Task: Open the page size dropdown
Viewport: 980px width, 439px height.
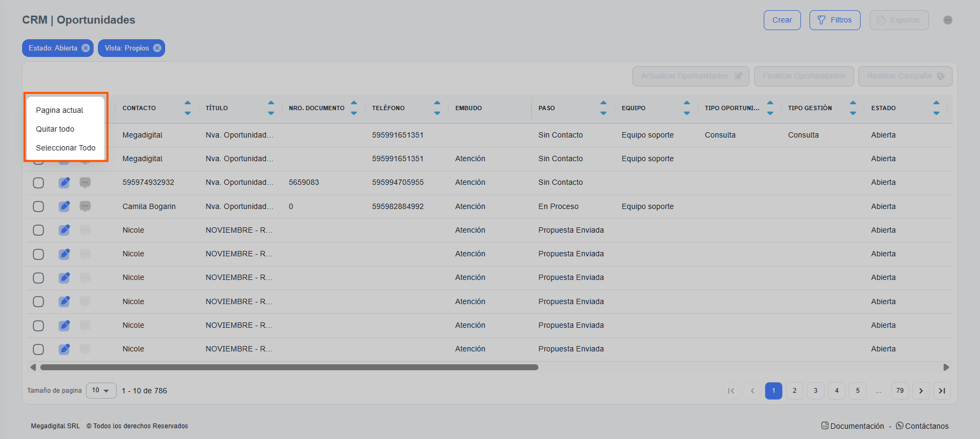Action: pos(101,391)
